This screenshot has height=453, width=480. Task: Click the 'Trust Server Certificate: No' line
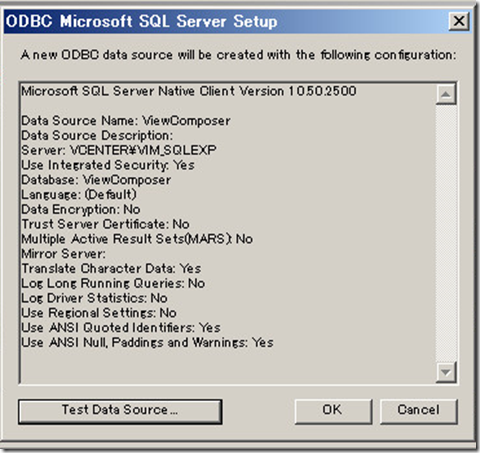point(105,224)
